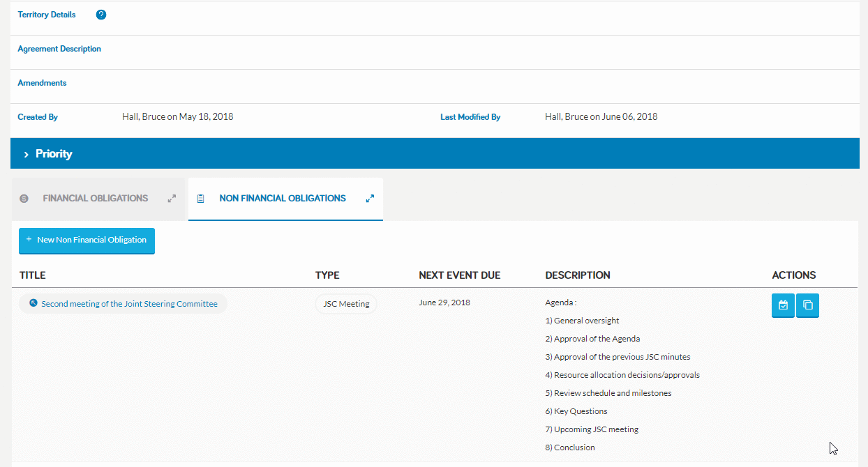The width and height of the screenshot is (868, 467).
Task: Click '8) Conclusion' agenda line
Action: click(x=570, y=447)
